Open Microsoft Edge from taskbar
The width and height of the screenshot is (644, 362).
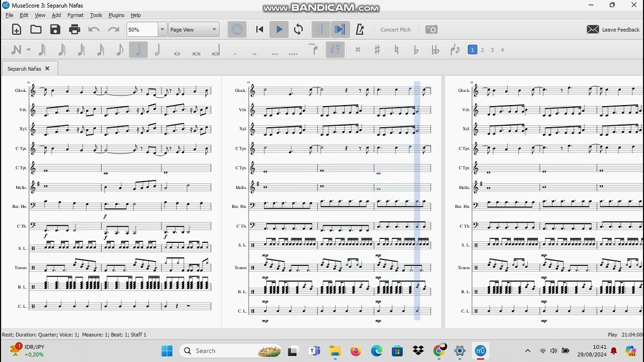(x=376, y=350)
